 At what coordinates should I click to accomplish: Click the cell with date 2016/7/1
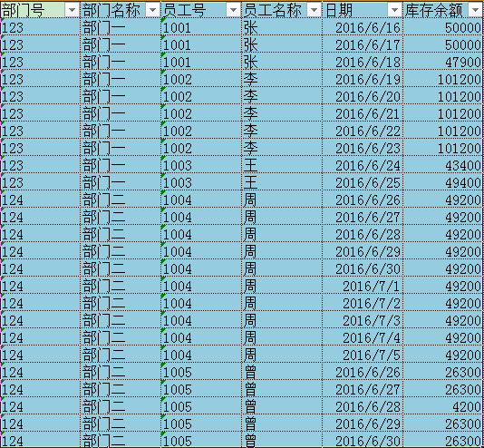click(x=363, y=286)
